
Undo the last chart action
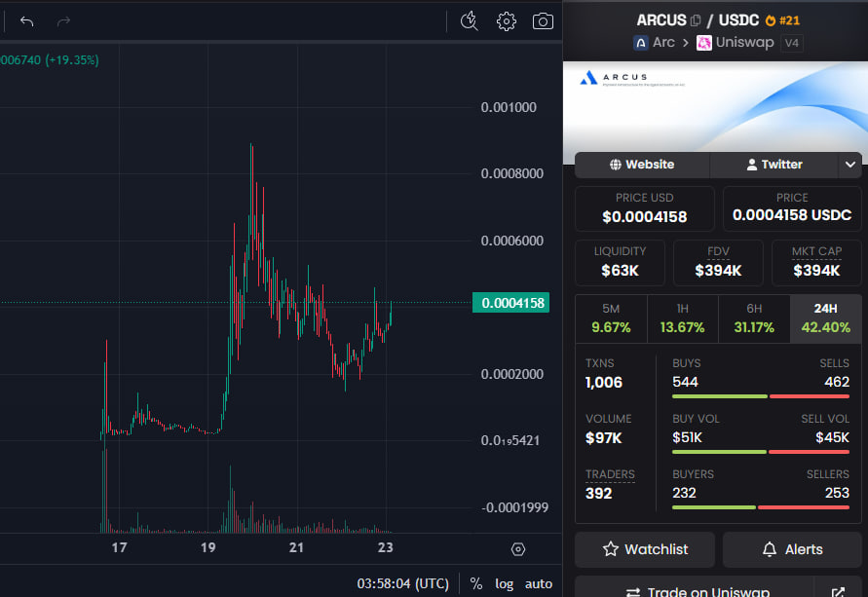click(26, 21)
